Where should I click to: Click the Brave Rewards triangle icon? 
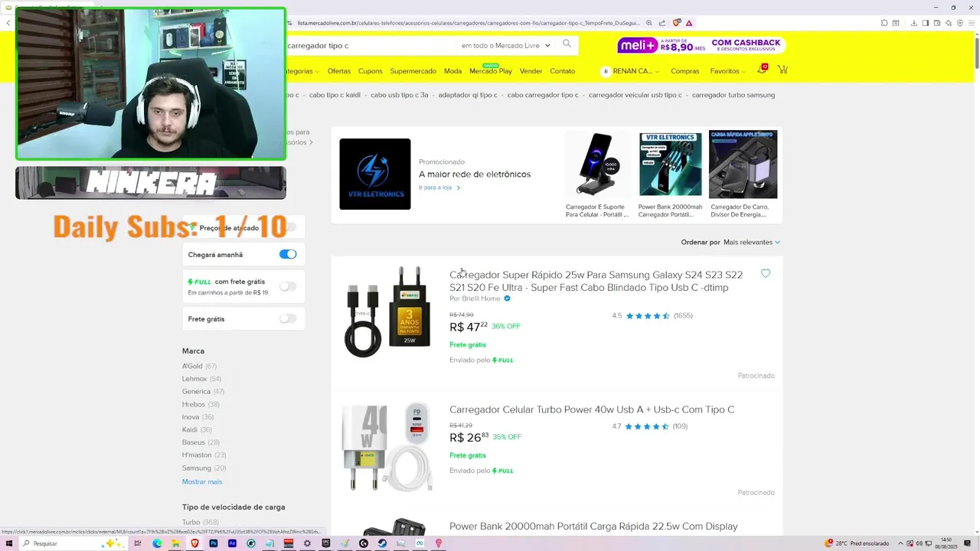click(689, 23)
